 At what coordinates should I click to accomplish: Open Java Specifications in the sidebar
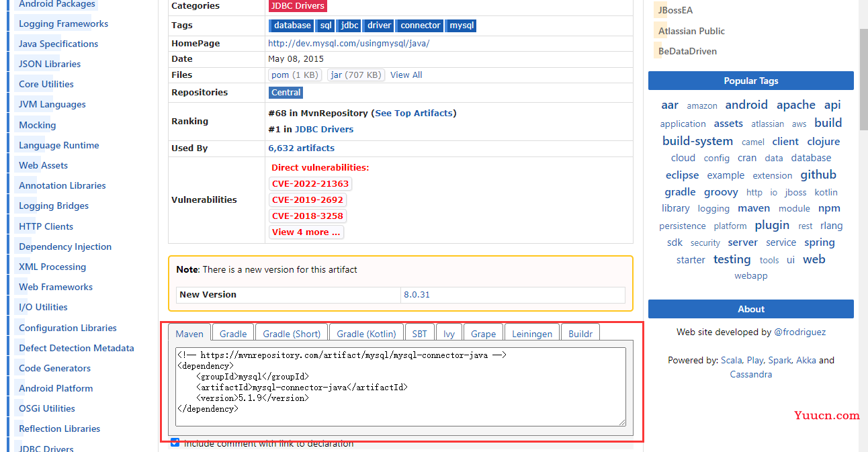click(58, 44)
